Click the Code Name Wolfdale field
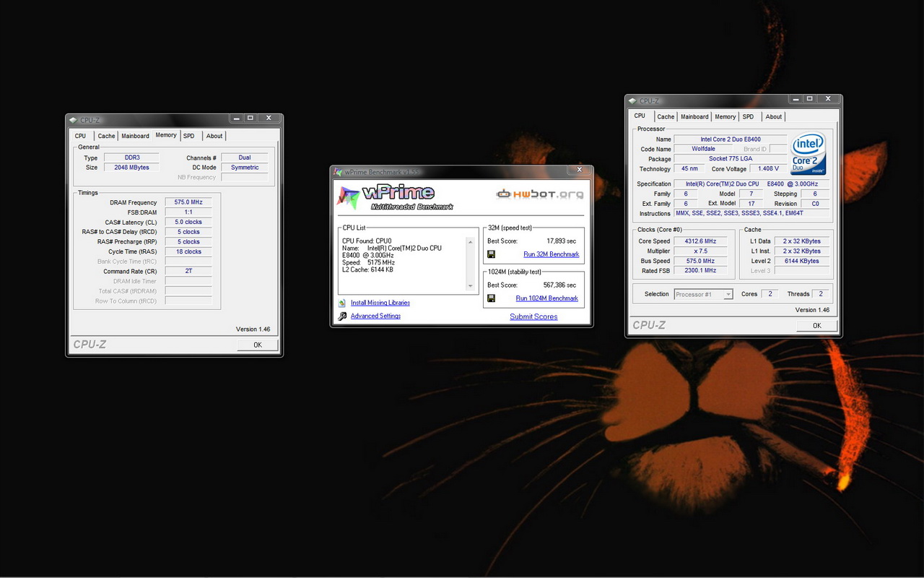The height and width of the screenshot is (578, 924). click(703, 149)
